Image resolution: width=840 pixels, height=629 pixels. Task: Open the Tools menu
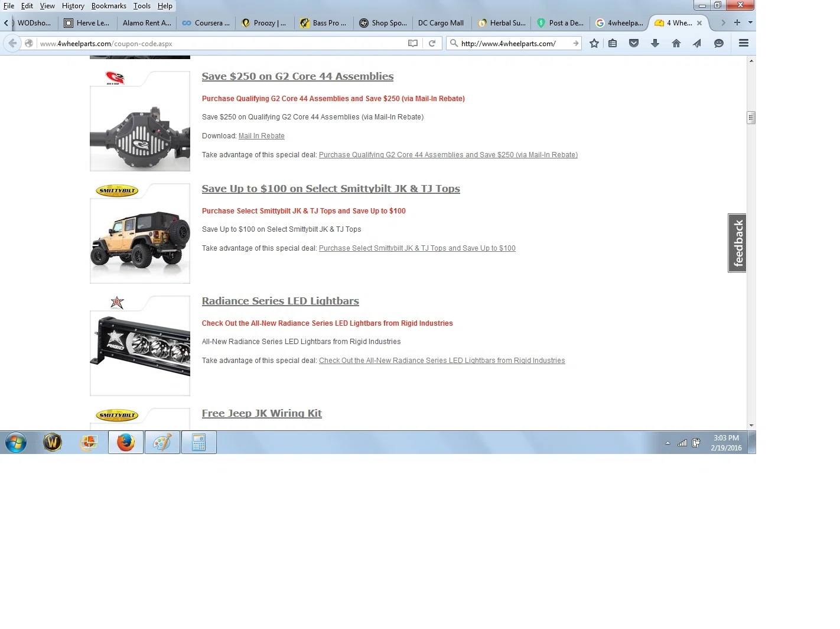[x=142, y=6]
